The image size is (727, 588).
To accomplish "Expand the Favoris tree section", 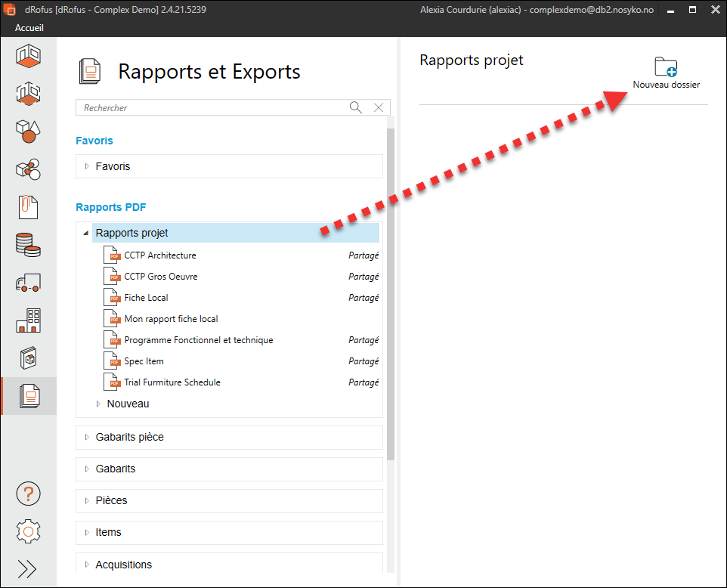I will pyautogui.click(x=87, y=166).
